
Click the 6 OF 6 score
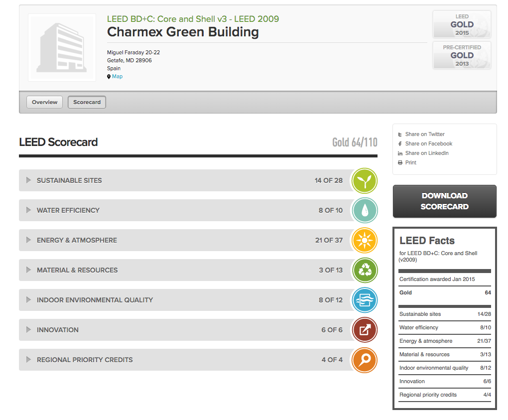coord(332,330)
